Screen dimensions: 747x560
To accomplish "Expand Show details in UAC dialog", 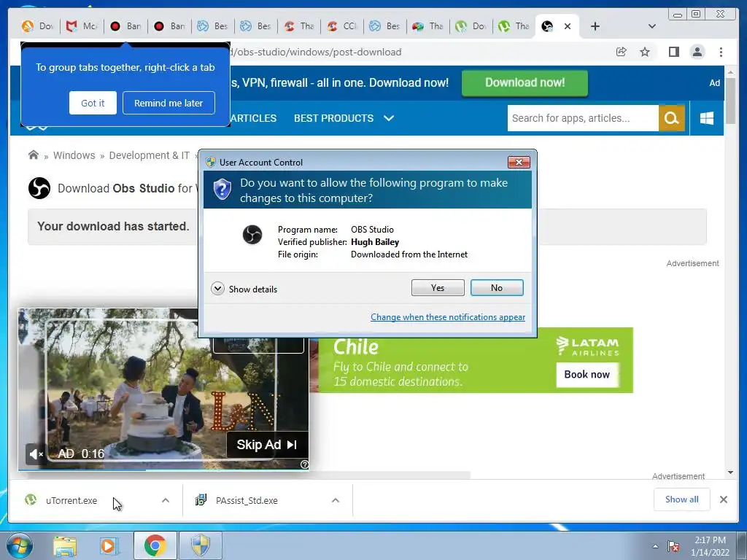I will click(x=244, y=289).
